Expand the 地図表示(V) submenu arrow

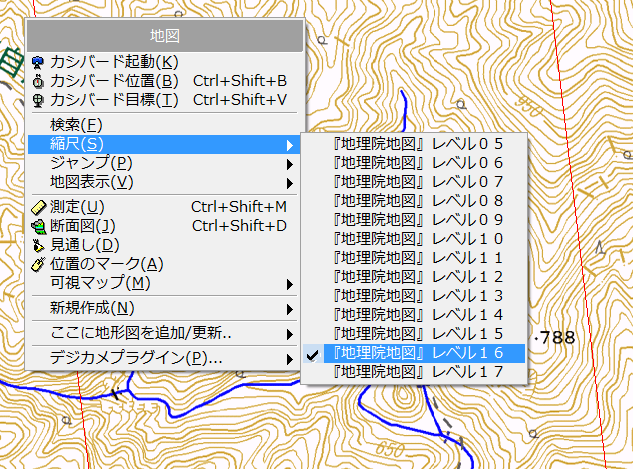pos(289,183)
